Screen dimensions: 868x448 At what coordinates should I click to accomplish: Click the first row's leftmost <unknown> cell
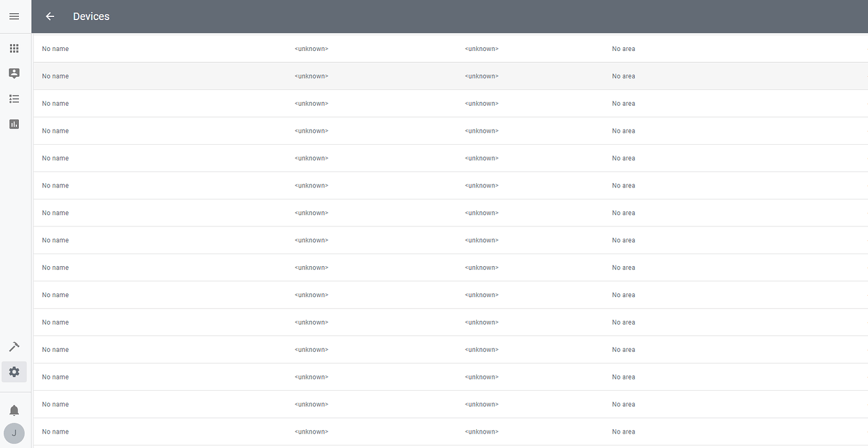[311, 48]
